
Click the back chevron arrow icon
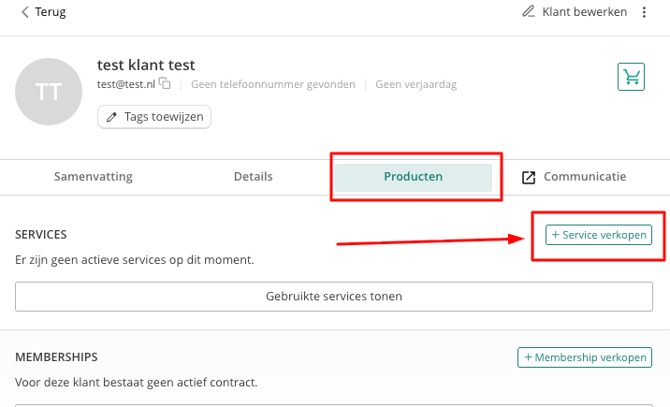(x=25, y=12)
